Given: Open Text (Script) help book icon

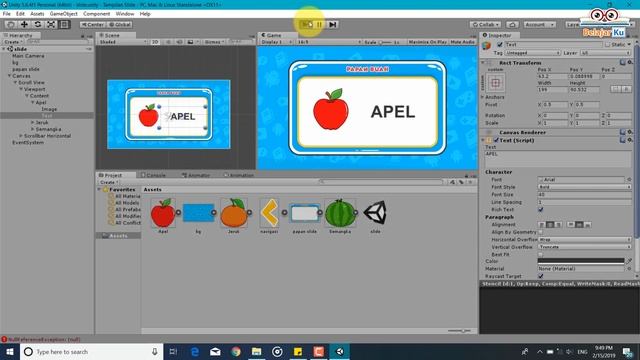Looking at the screenshot, I should point(623,140).
